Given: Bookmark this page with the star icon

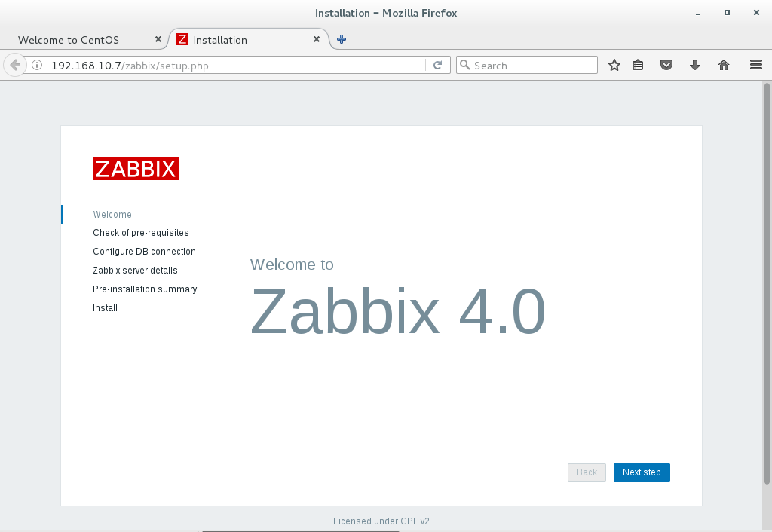Looking at the screenshot, I should point(614,65).
